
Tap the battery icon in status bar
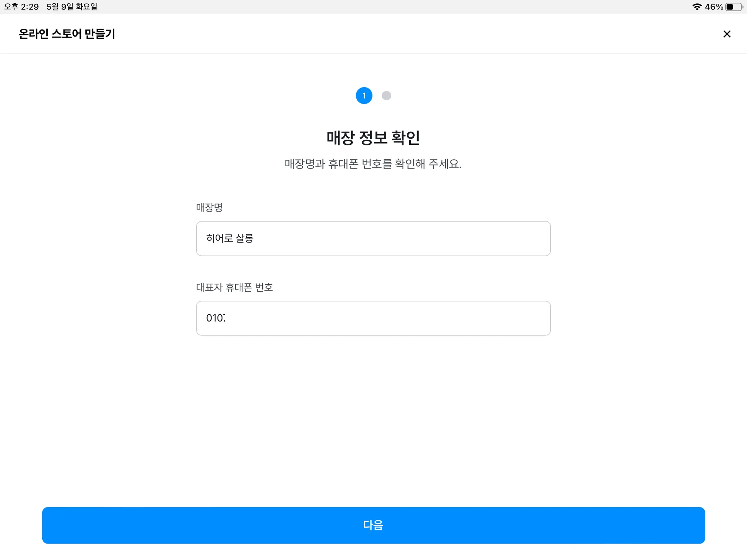pos(734,7)
